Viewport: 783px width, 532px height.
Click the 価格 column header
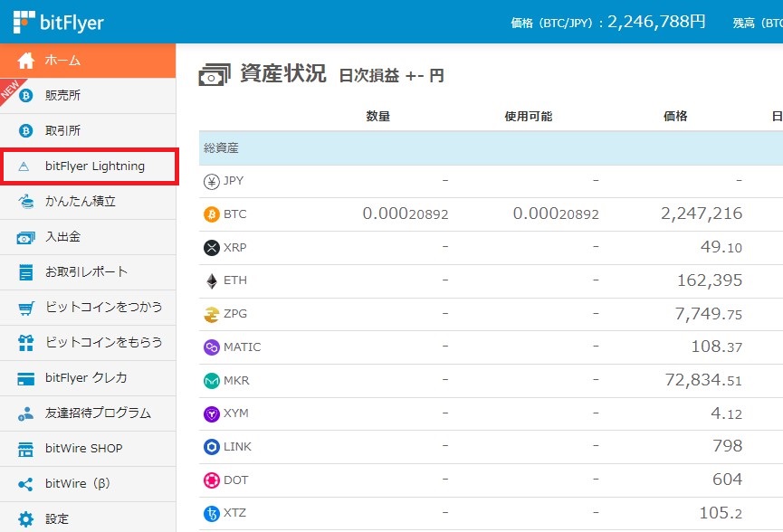pos(675,117)
